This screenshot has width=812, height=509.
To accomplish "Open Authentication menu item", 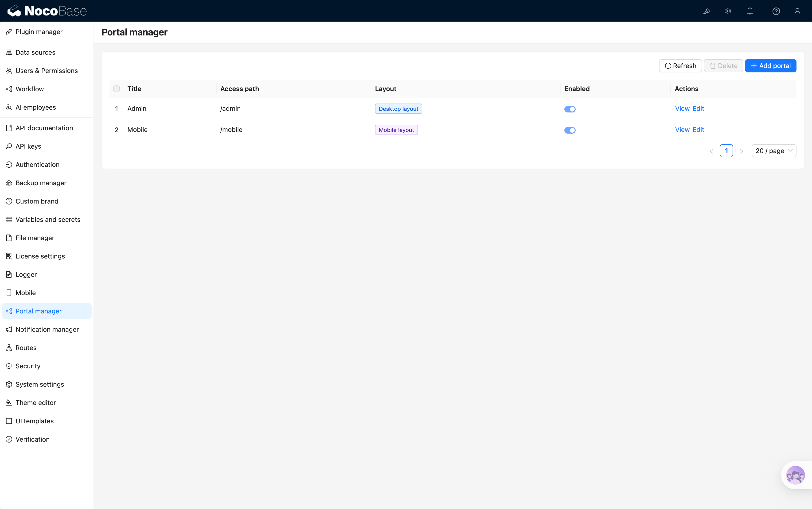I will (47, 165).
